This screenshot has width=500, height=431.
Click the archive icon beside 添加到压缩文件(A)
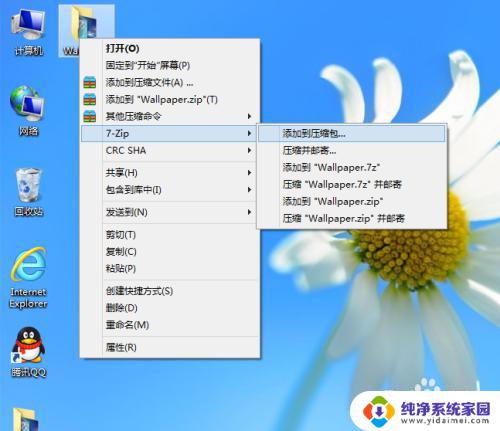[90, 82]
